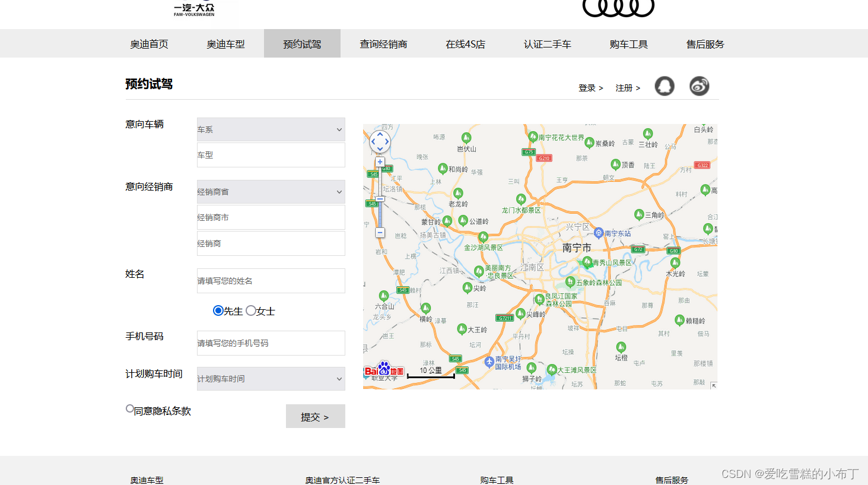Viewport: 868px width, 485px height.
Task: Click the 大王岭 mountain marker
Action: click(x=462, y=329)
